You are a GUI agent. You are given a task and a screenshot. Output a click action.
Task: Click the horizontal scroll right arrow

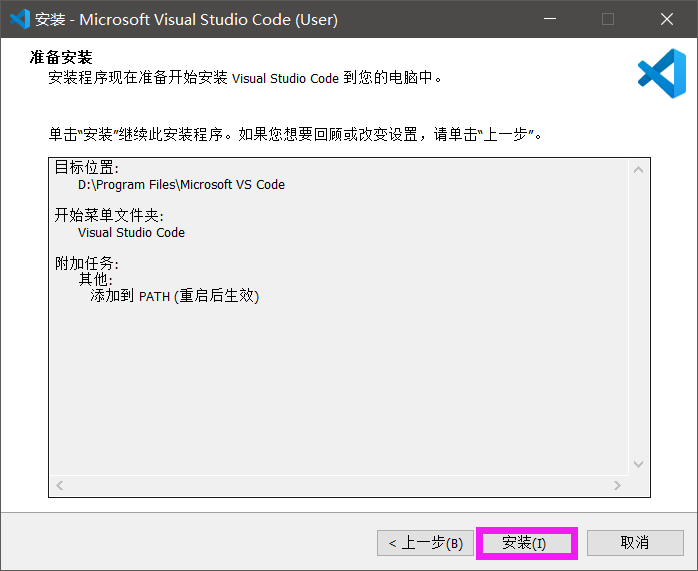617,485
